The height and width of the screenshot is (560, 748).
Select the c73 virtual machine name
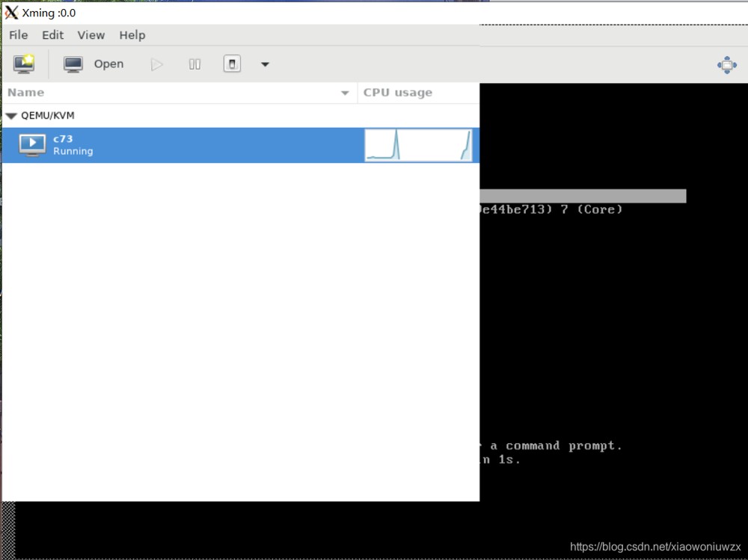point(63,139)
